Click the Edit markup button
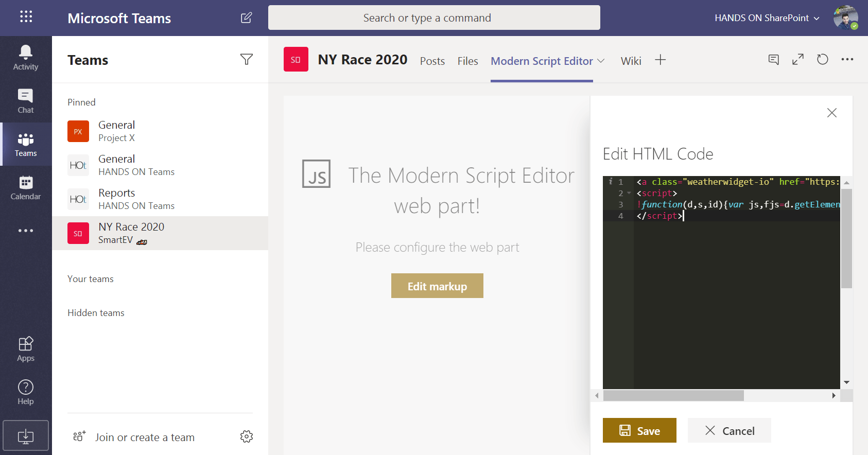 pyautogui.click(x=437, y=286)
